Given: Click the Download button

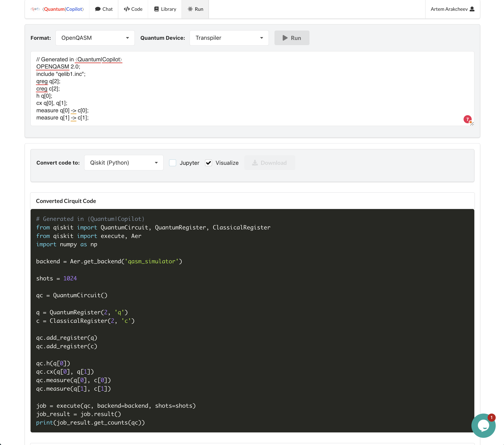Looking at the screenshot, I should click(x=270, y=163).
